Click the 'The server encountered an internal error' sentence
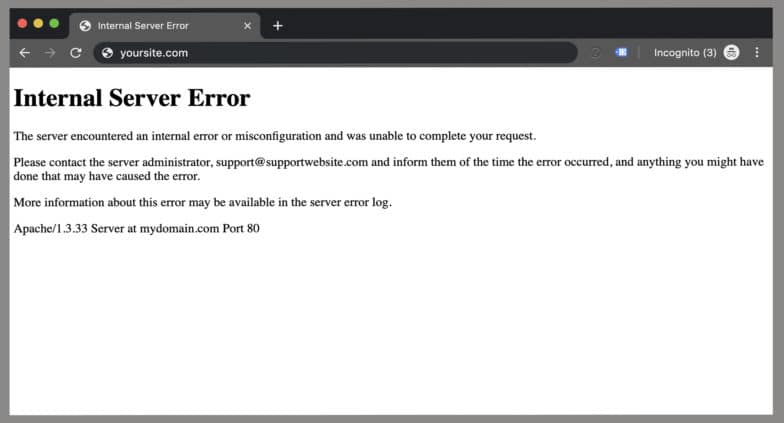Screen dimensions: 784x423 [x=274, y=136]
